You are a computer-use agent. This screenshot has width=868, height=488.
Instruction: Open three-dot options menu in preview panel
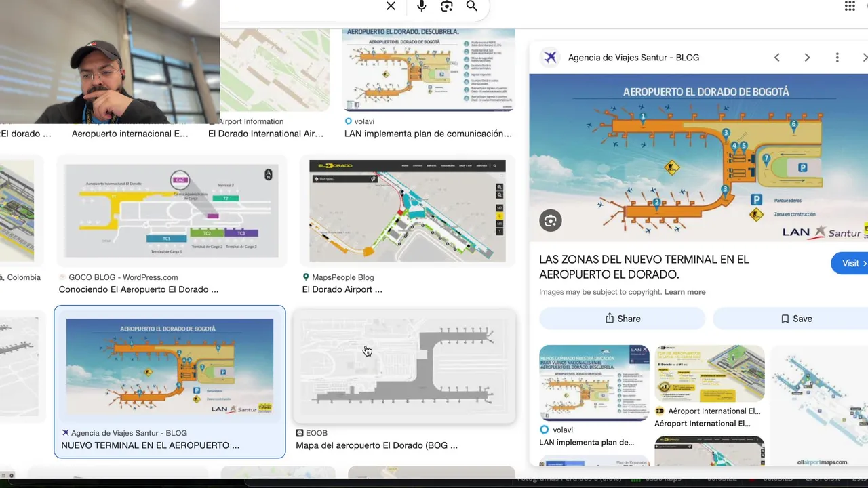pyautogui.click(x=837, y=58)
